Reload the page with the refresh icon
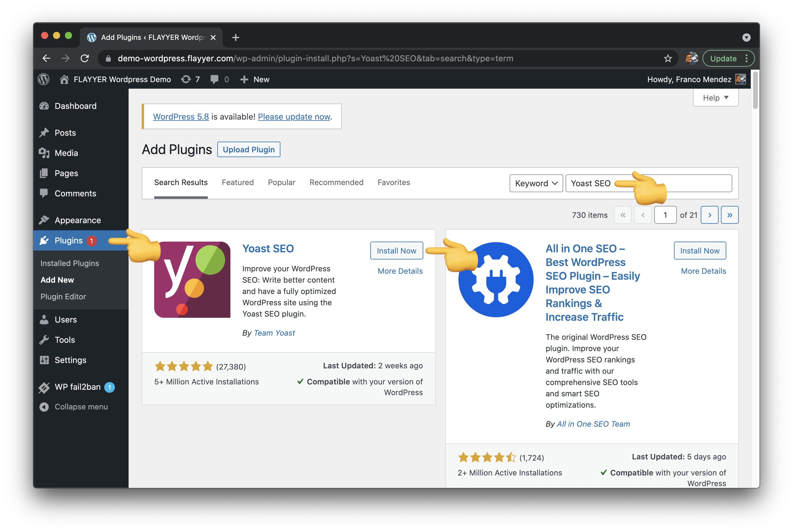This screenshot has height=532, width=793. pos(85,58)
